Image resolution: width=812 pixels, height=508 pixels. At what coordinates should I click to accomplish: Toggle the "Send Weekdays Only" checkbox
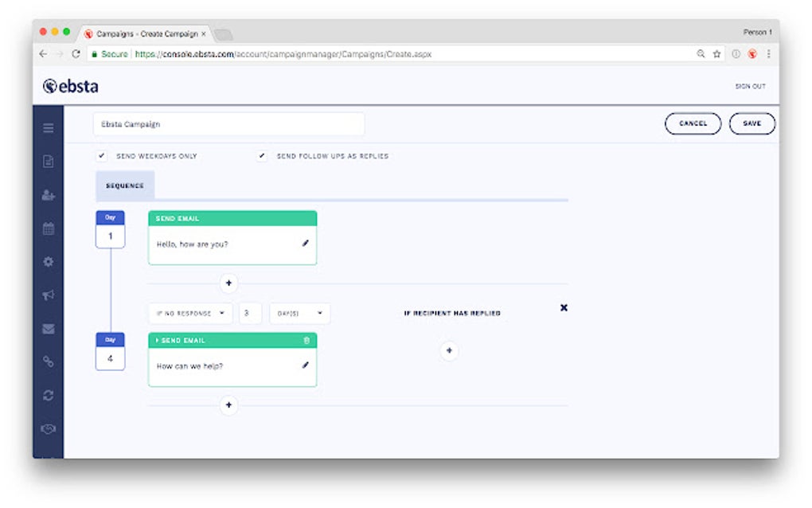tap(102, 156)
